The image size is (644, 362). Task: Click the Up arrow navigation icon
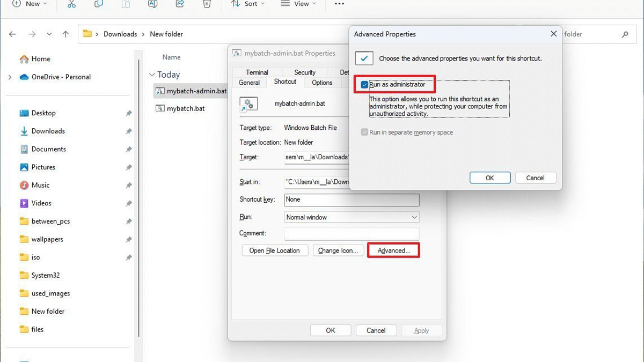click(65, 34)
